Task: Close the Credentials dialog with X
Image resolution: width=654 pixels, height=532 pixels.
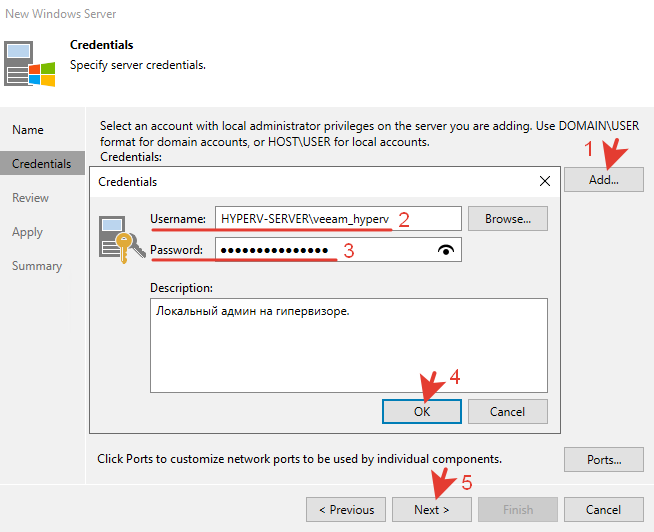Action: (x=545, y=182)
